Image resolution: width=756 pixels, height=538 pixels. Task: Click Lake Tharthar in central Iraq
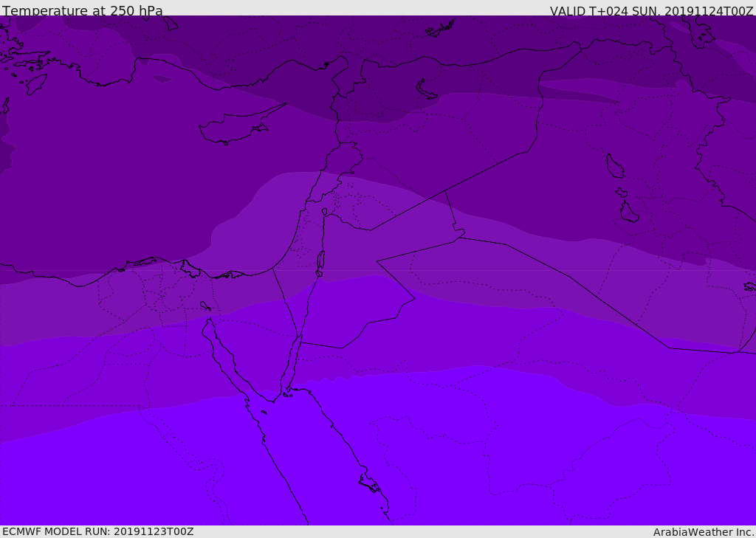(x=615, y=166)
